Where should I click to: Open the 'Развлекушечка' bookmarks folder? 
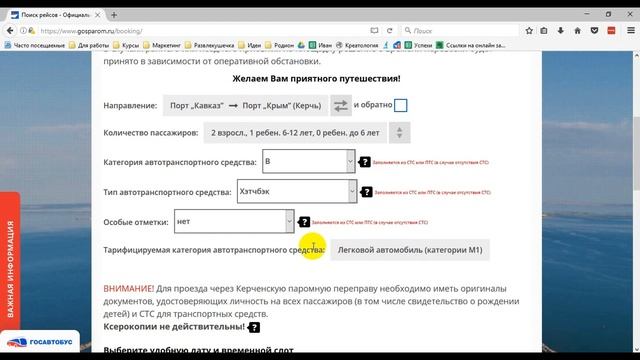point(209,45)
